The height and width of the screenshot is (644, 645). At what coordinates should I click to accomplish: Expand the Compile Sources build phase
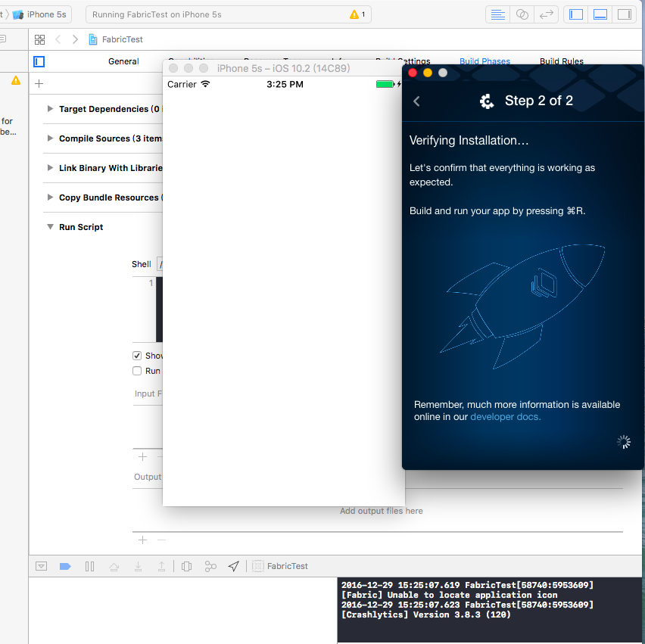50,138
